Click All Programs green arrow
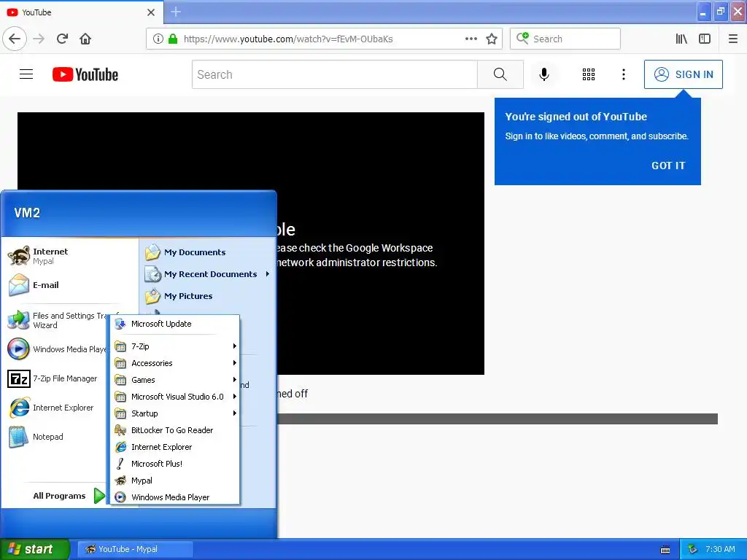 click(98, 496)
